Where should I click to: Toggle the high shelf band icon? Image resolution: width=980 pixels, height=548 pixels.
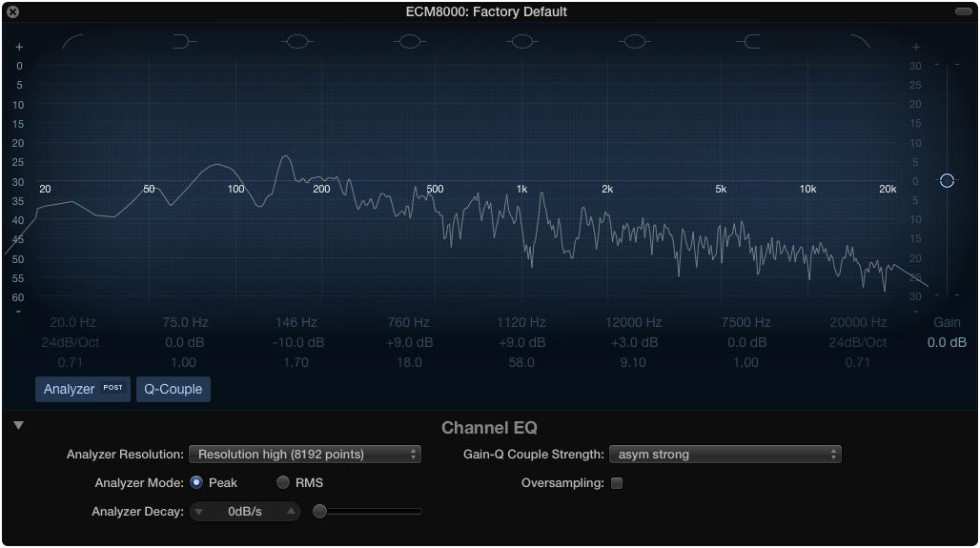tap(747, 42)
